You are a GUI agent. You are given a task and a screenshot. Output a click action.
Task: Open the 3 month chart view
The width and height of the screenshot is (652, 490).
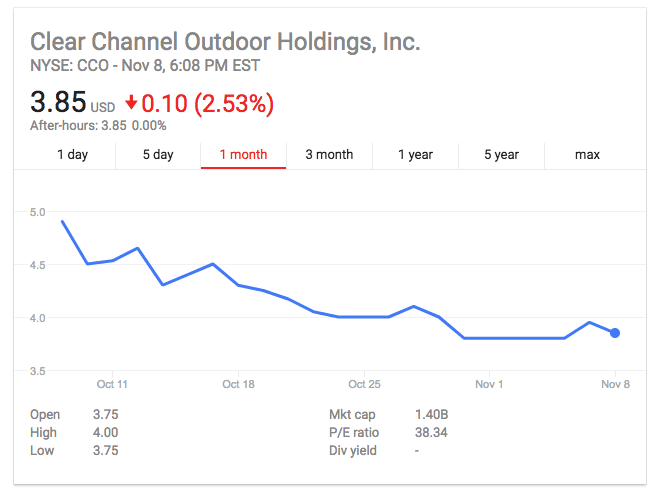(329, 155)
